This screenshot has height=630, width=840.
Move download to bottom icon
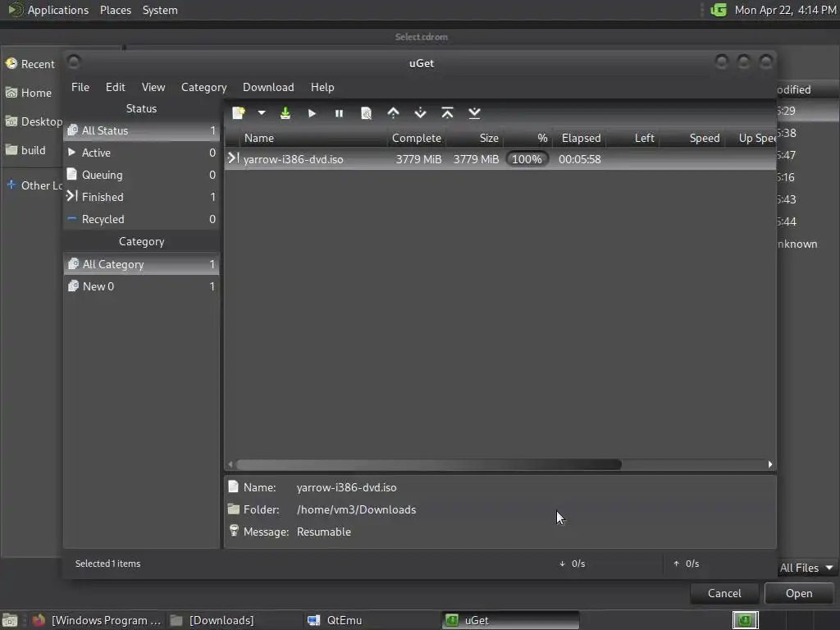coord(474,113)
